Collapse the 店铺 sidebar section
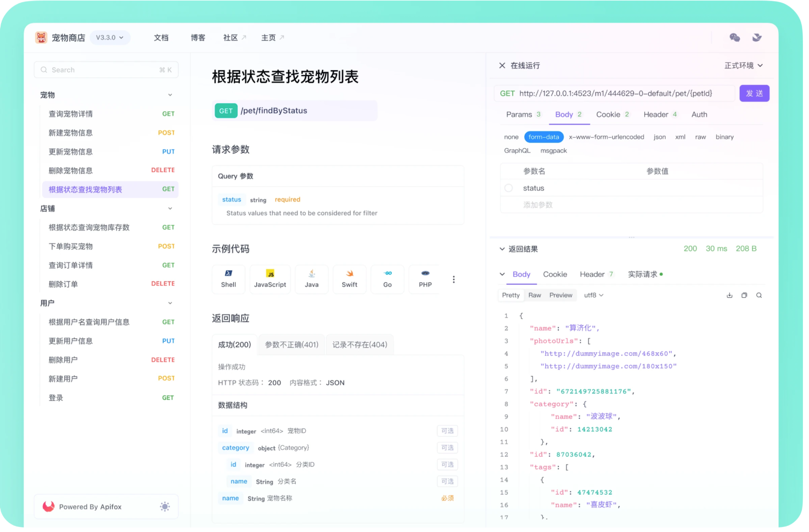Image resolution: width=809 pixels, height=532 pixels. [x=170, y=208]
